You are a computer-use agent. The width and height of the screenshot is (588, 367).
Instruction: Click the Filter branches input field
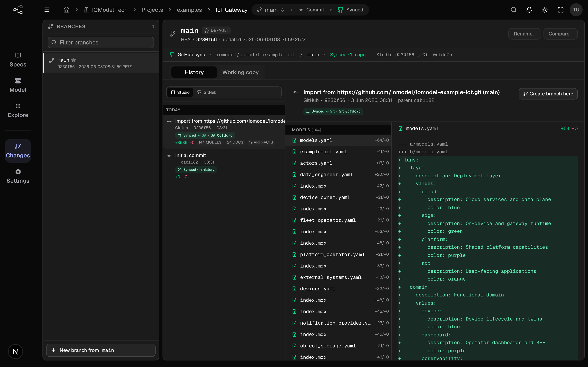click(x=101, y=42)
